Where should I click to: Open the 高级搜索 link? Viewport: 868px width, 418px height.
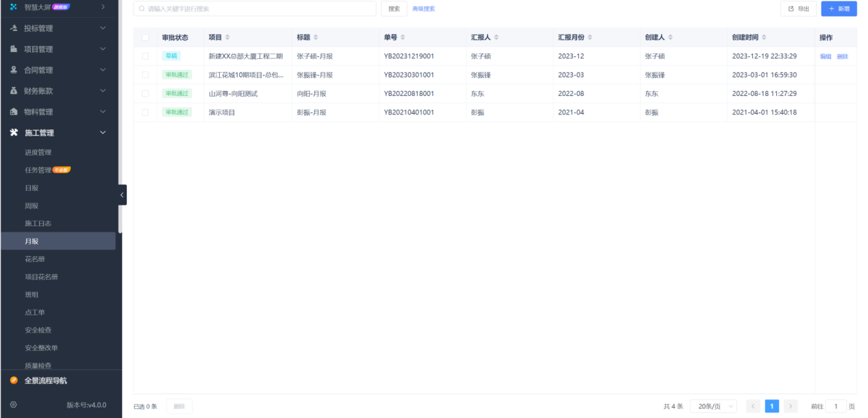tap(423, 9)
